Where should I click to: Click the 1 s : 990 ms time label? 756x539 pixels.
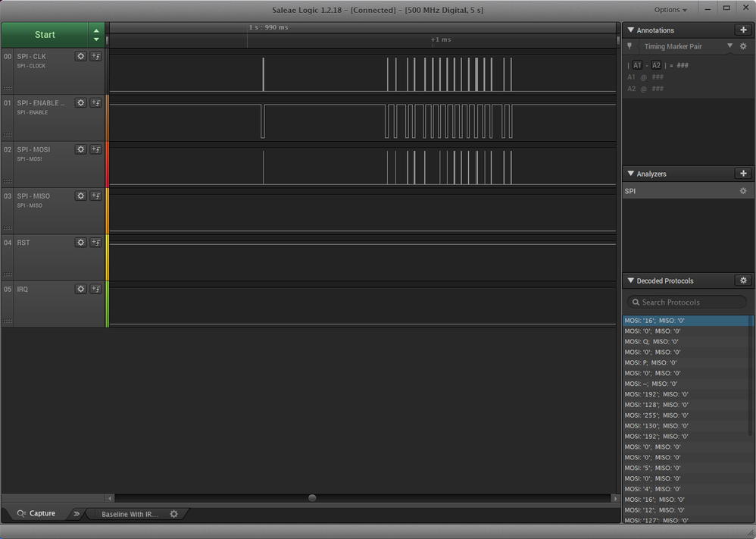tap(269, 27)
